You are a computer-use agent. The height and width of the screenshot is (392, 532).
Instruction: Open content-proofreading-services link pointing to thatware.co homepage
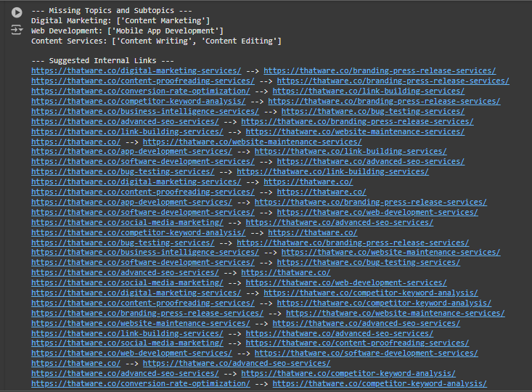pyautogui.click(x=143, y=192)
